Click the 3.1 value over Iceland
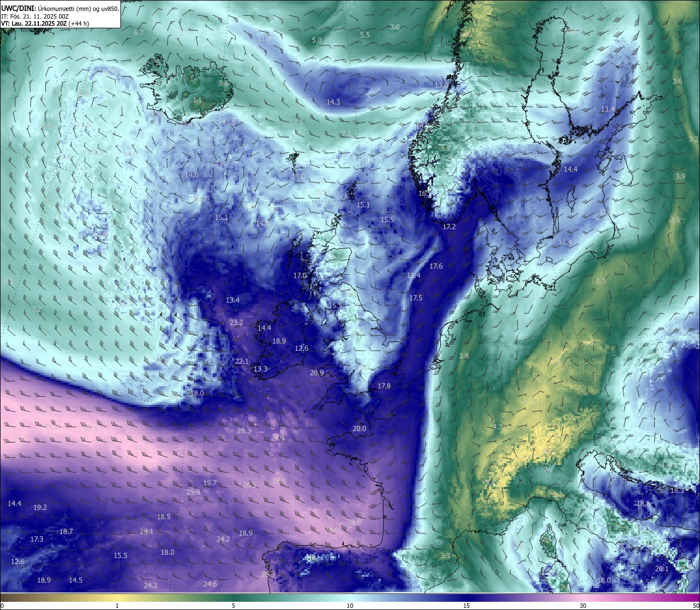700x610 pixels. click(197, 100)
